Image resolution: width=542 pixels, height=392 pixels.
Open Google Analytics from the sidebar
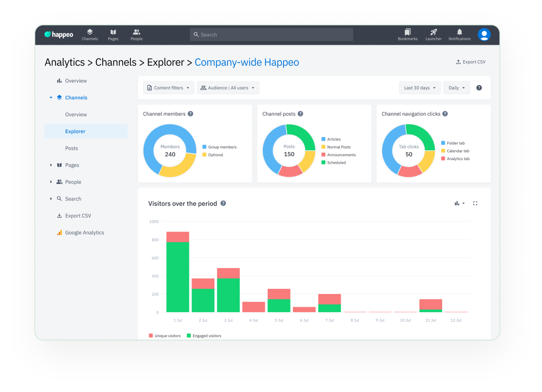tap(85, 232)
